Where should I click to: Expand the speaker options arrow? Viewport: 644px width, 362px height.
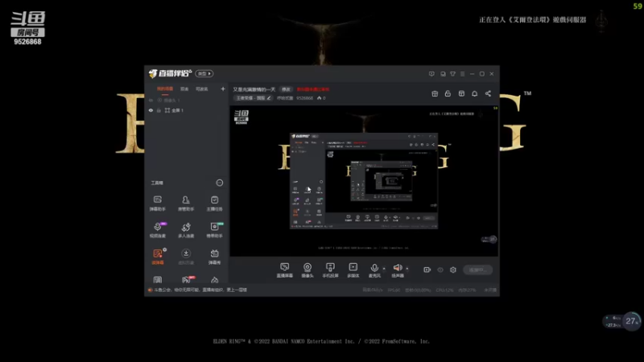(x=407, y=269)
